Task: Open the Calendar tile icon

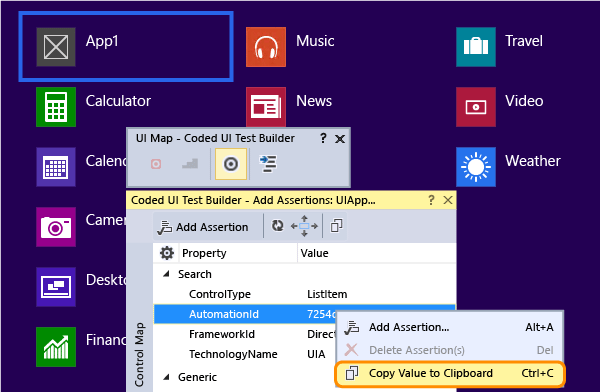Action: coord(56,167)
